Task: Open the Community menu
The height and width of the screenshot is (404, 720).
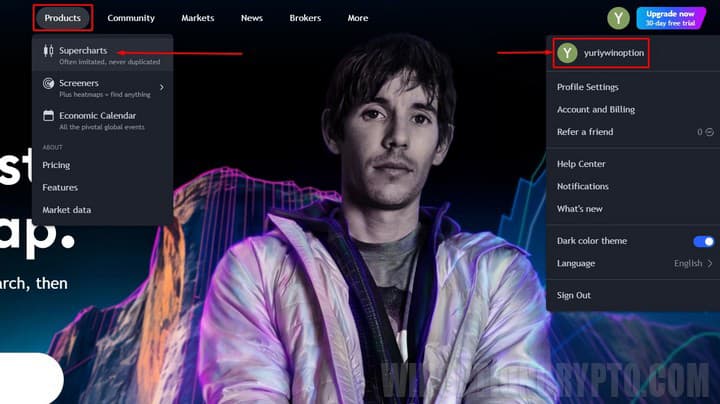Action: [x=131, y=18]
